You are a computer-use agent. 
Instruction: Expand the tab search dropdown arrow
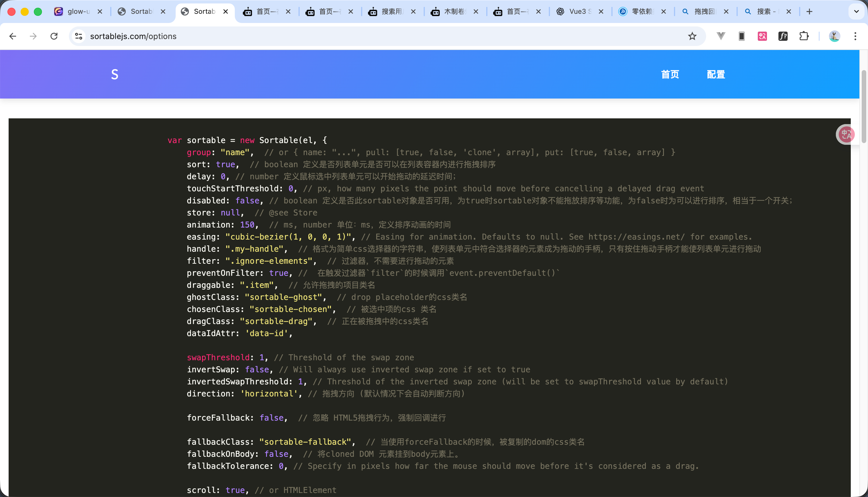click(856, 11)
